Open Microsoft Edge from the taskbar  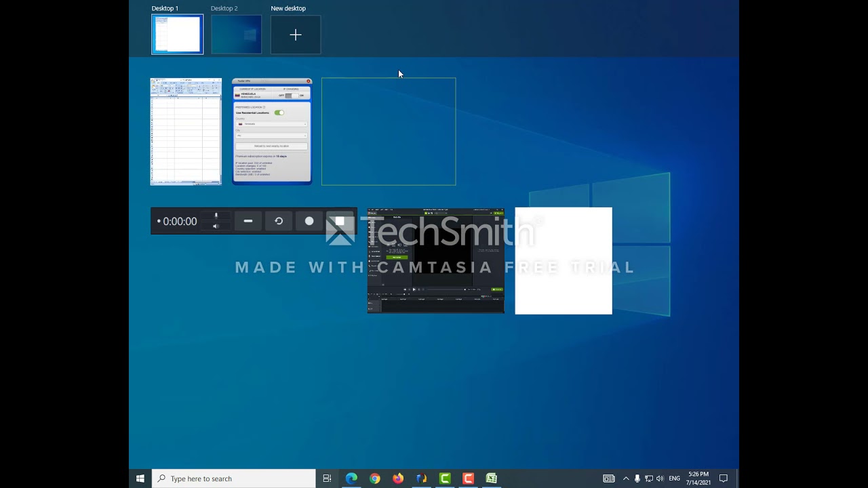click(x=351, y=479)
